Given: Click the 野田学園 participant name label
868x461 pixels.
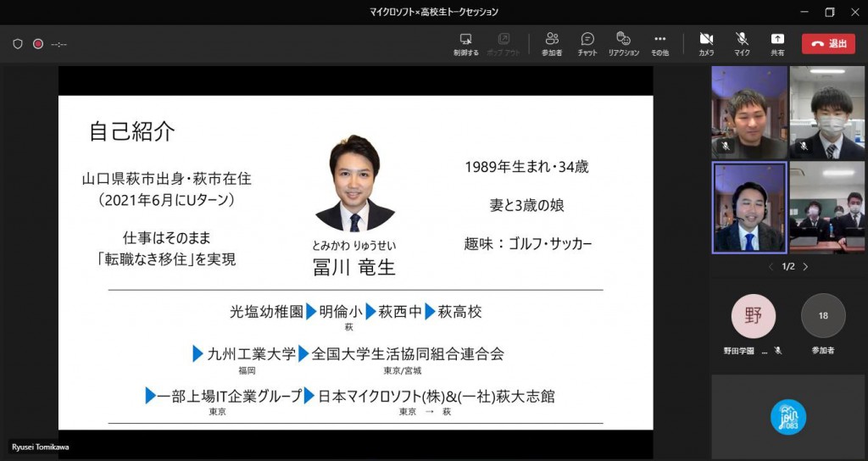Looking at the screenshot, I should point(739,351).
